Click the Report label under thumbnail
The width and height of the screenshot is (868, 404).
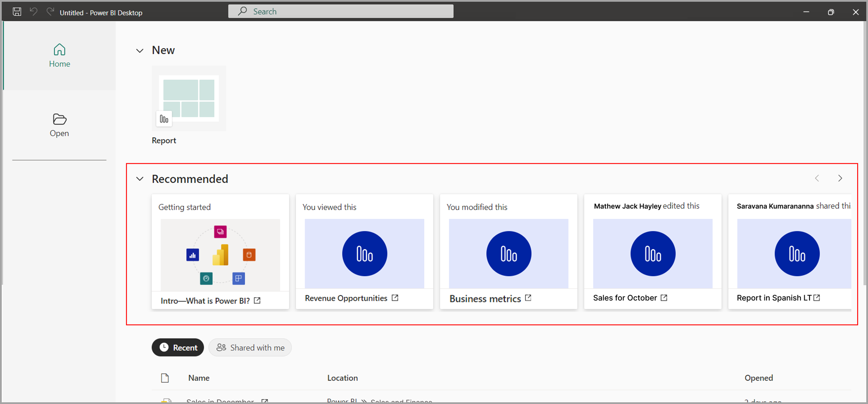[x=164, y=140]
